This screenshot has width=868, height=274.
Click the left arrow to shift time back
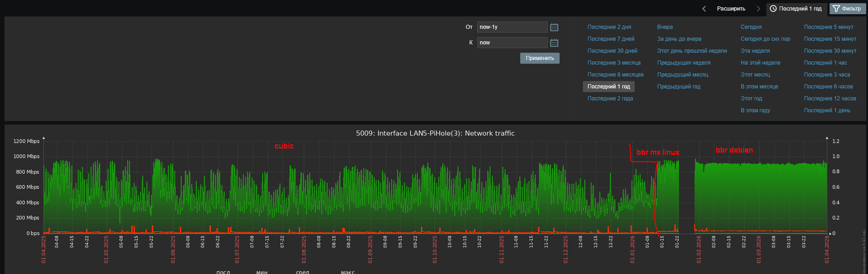tap(704, 9)
